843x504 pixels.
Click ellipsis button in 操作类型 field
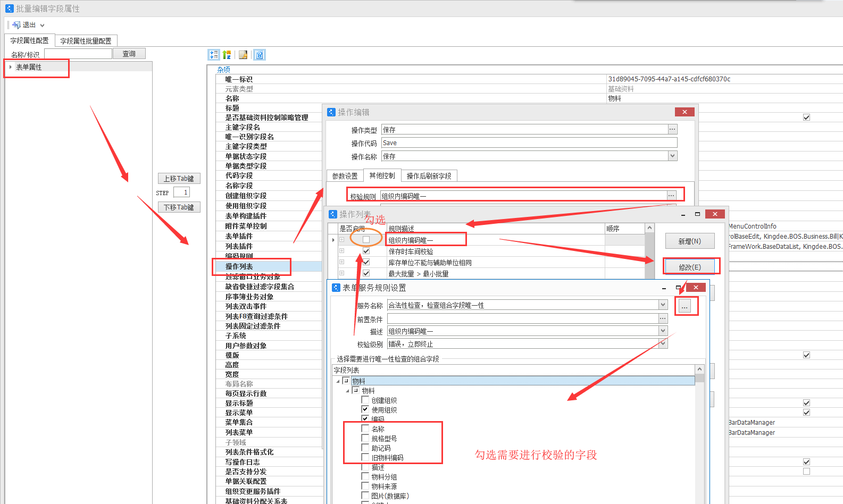pyautogui.click(x=672, y=129)
